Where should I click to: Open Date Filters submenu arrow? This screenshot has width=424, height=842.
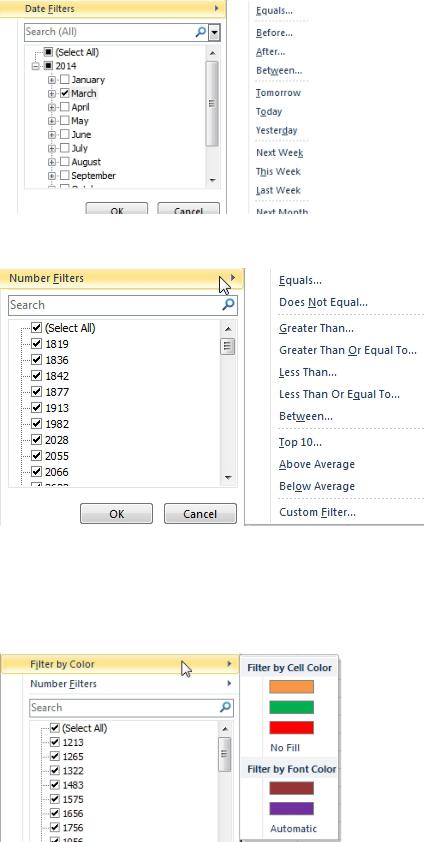216,8
